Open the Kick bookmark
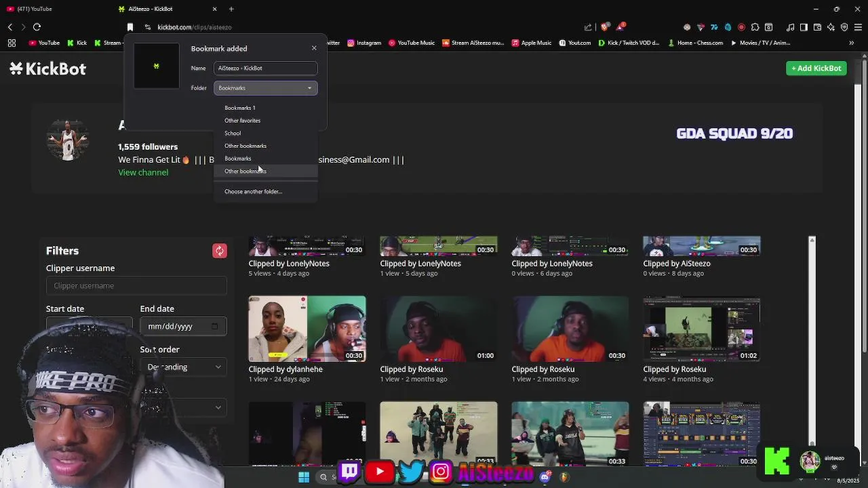 coord(77,43)
